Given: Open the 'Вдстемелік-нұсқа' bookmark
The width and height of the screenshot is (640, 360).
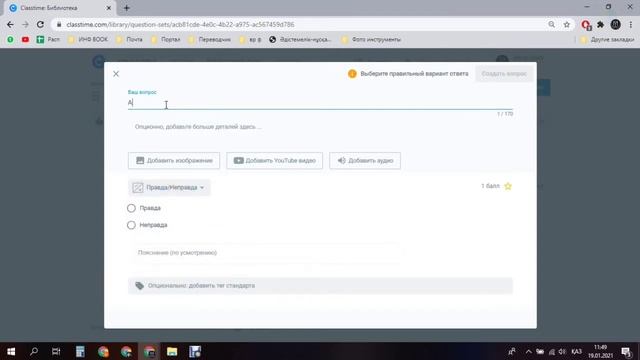Looking at the screenshot, I should point(300,40).
